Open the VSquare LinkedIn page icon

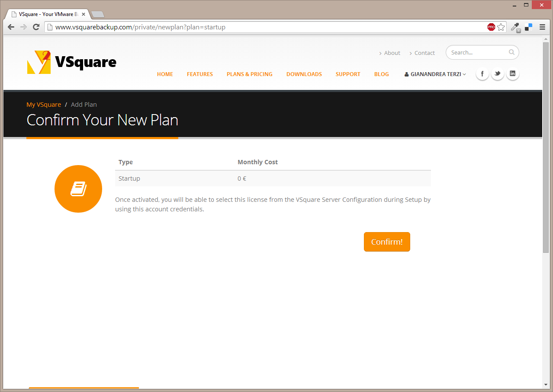512,74
